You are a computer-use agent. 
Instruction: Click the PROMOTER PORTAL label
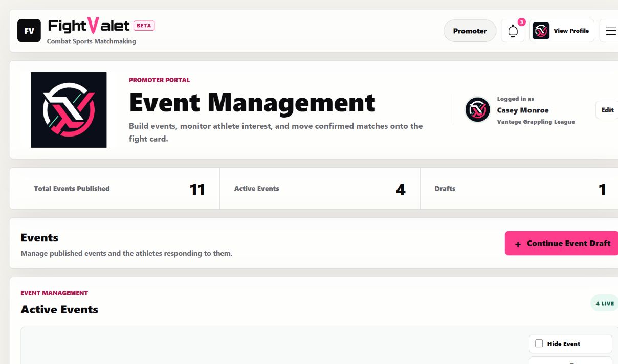point(159,80)
